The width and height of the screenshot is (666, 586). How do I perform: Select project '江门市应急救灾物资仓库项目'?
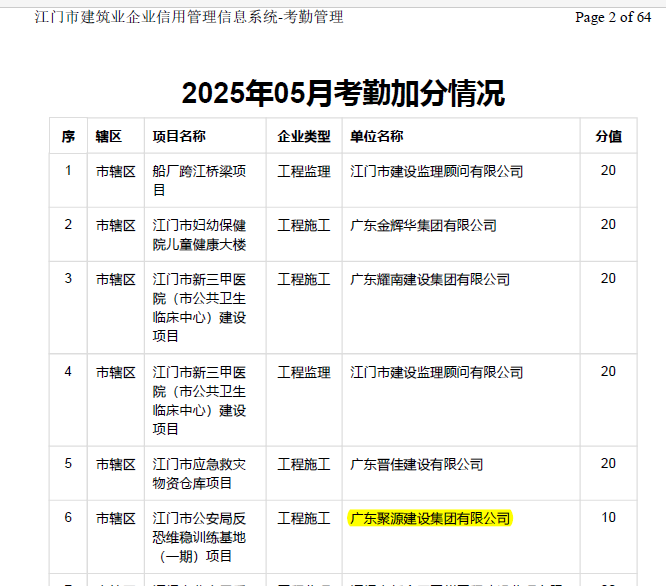coord(199,473)
